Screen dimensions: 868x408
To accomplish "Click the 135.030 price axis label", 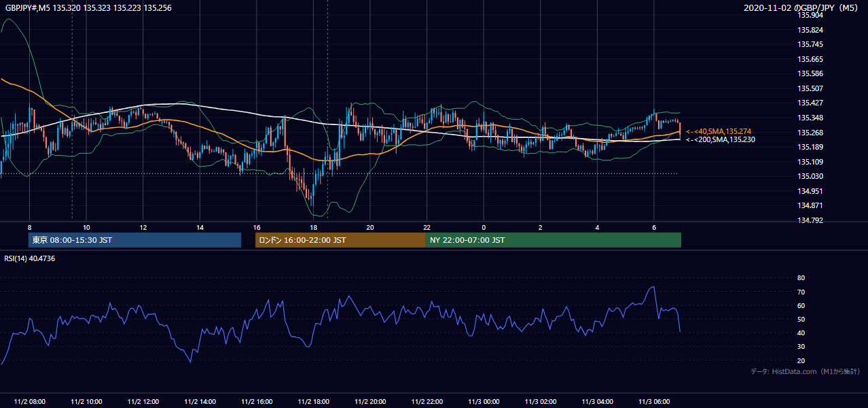I will pyautogui.click(x=810, y=176).
